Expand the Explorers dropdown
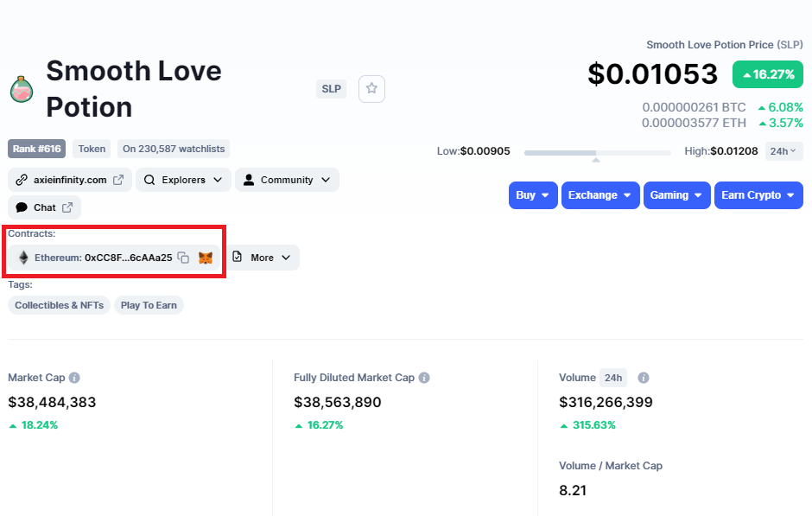The height and width of the screenshot is (516, 812). click(x=183, y=180)
